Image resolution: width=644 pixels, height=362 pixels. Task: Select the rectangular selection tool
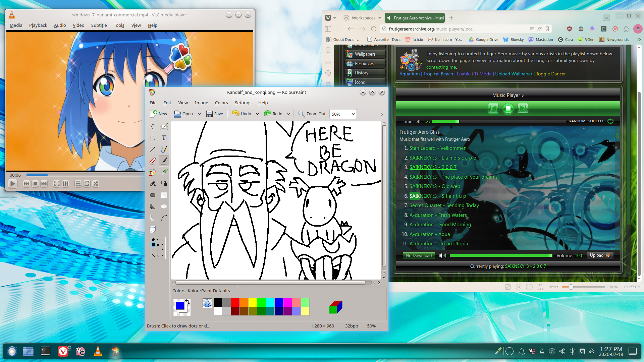click(x=164, y=127)
